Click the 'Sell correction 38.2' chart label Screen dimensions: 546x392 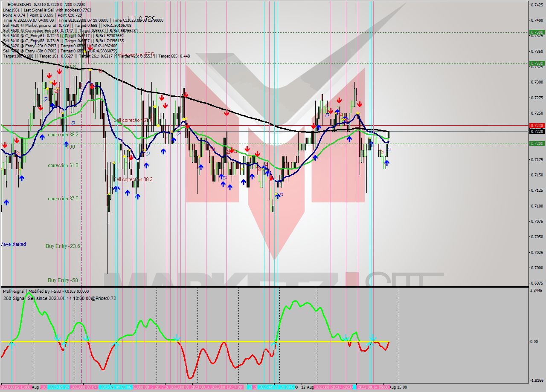[x=133, y=179]
